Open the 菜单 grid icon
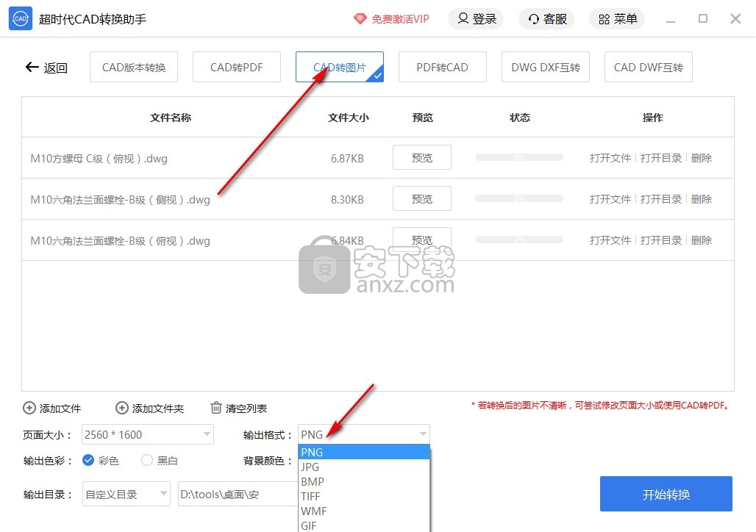 604,19
